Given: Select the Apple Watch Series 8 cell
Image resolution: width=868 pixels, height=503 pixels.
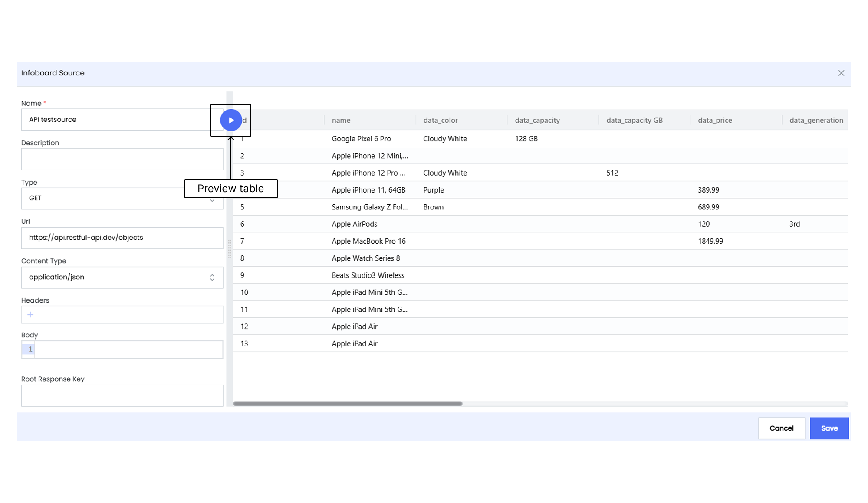Looking at the screenshot, I should coord(370,258).
